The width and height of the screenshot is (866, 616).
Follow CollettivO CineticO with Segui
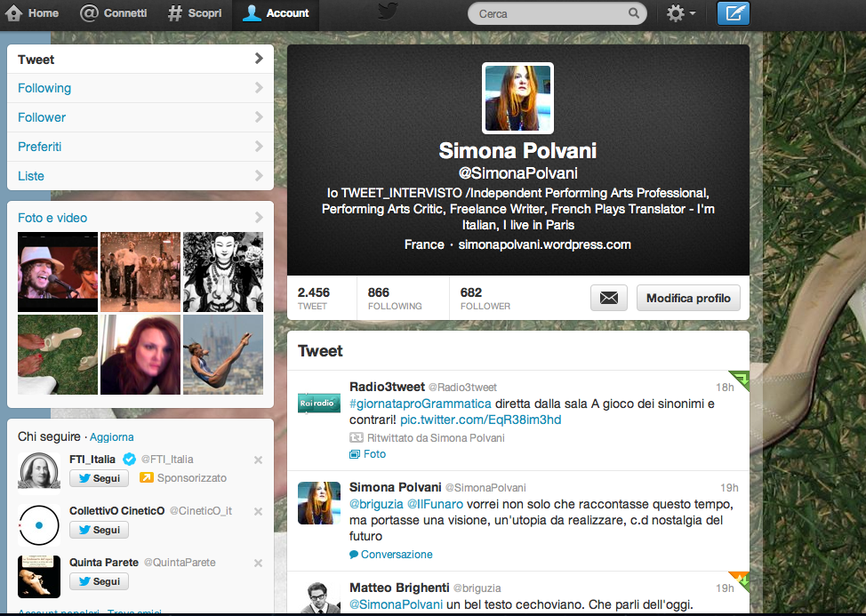[100, 530]
